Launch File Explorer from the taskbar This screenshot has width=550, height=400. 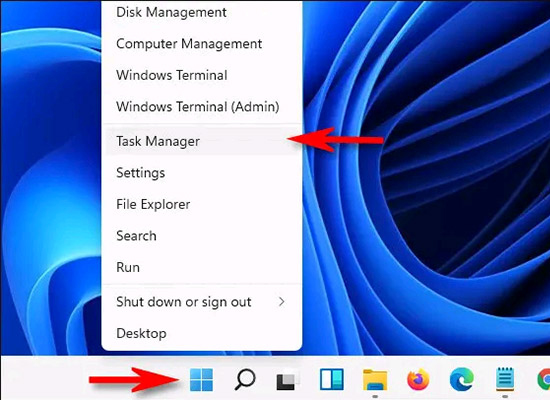pos(375,380)
